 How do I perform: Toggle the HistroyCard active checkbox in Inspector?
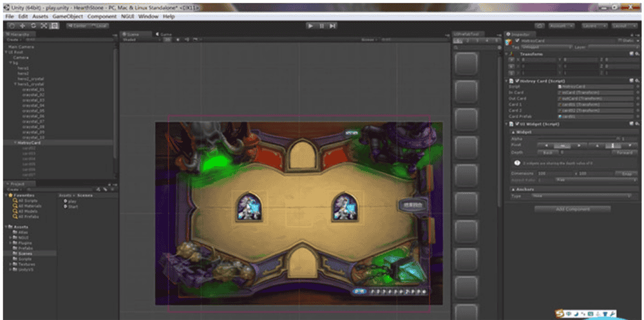tap(517, 41)
